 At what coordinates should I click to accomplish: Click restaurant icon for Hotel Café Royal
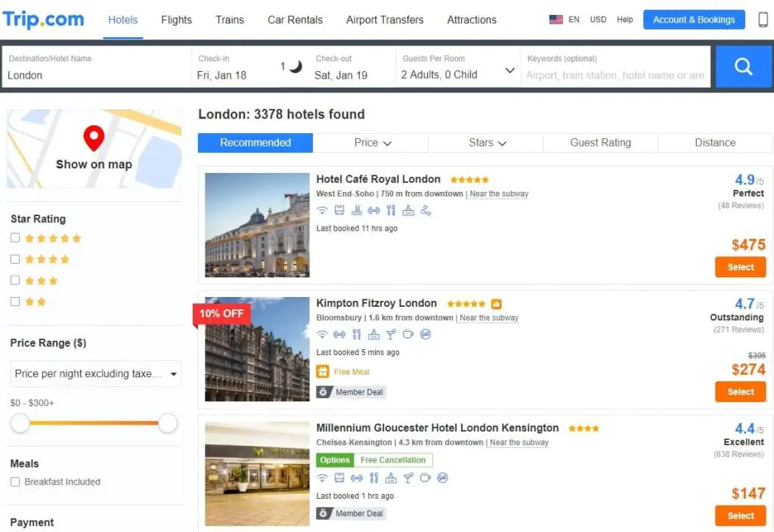point(391,211)
